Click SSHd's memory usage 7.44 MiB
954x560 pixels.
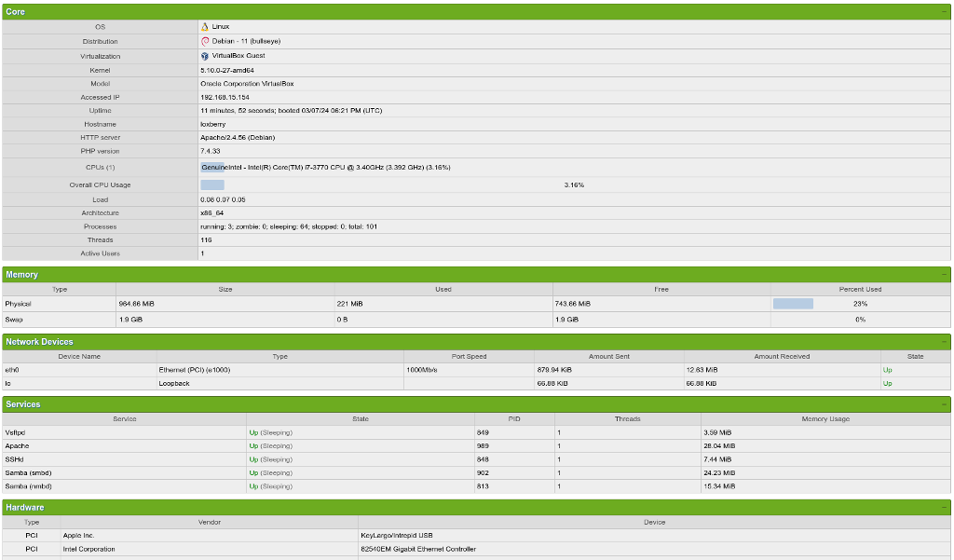[x=717, y=459]
